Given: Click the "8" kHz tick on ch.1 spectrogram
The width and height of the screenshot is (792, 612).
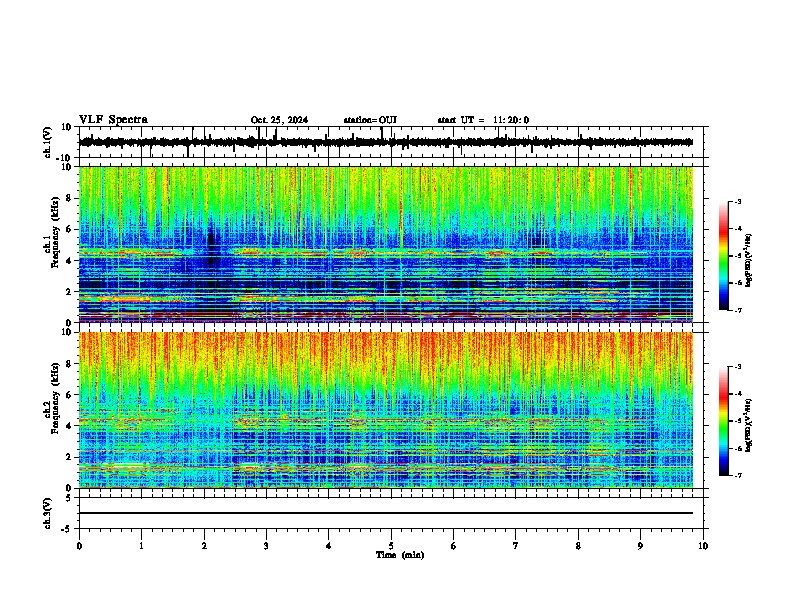Looking at the screenshot, I should 70,198.
